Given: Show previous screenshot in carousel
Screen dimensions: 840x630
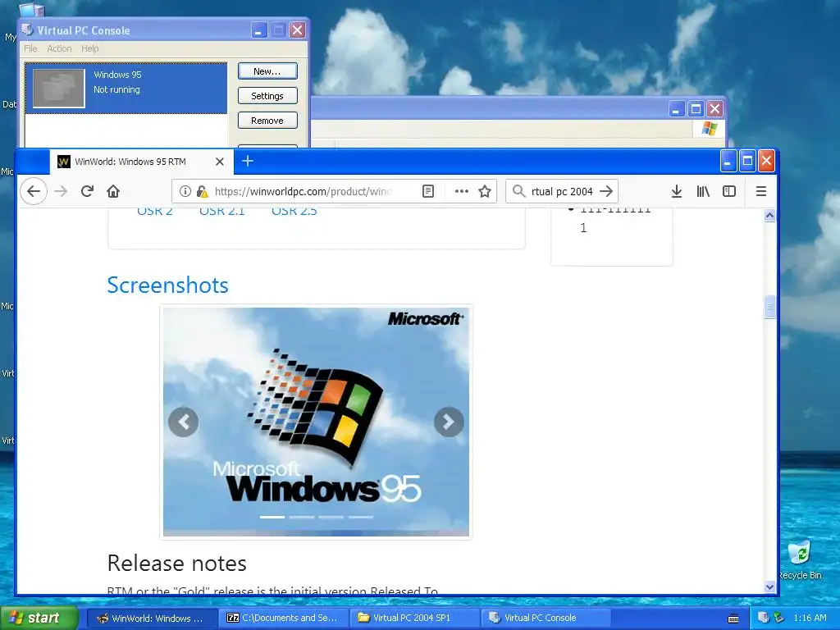Looking at the screenshot, I should 183,422.
